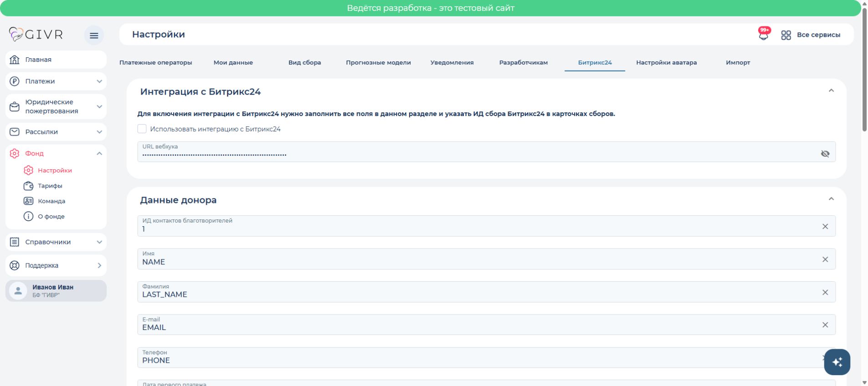Click the Команда ID card icon
This screenshot has height=386, width=868.
click(28, 201)
